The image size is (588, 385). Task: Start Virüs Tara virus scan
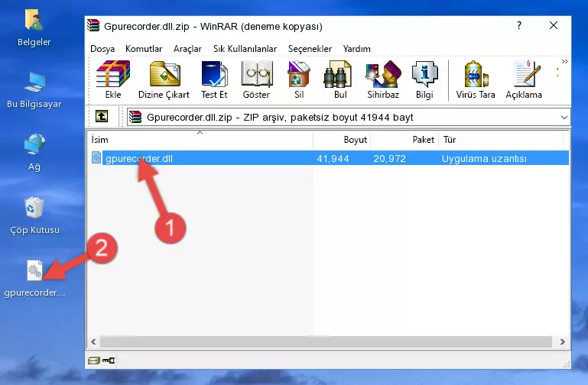click(x=476, y=79)
